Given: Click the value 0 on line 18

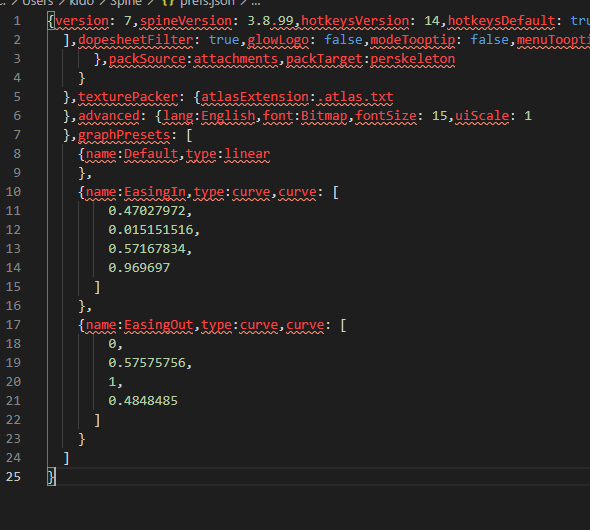Looking at the screenshot, I should click(x=112, y=343).
